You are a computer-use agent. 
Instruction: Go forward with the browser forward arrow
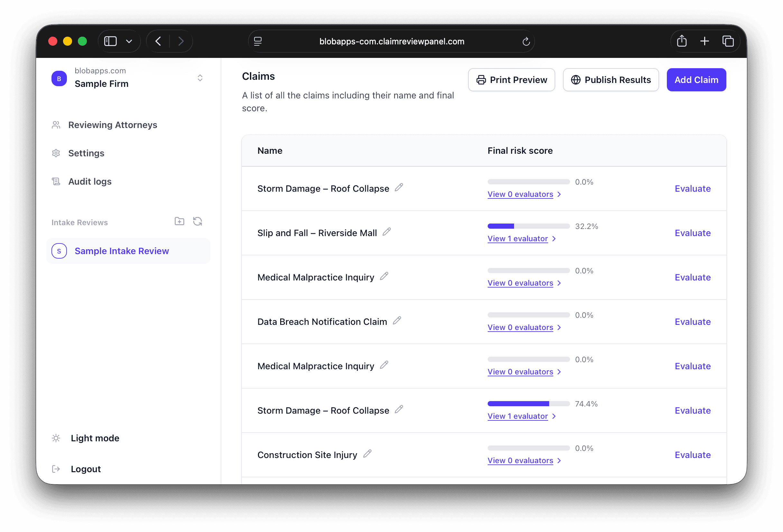point(181,41)
